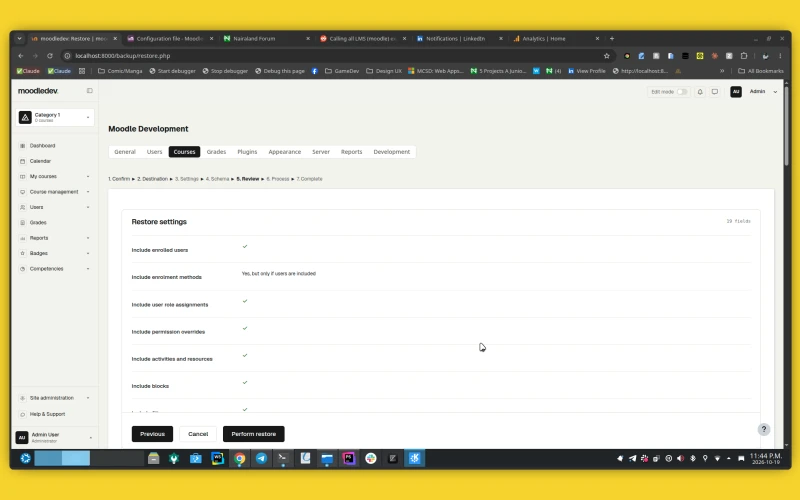Open the Grades sidebar item
The image size is (800, 500).
point(38,222)
